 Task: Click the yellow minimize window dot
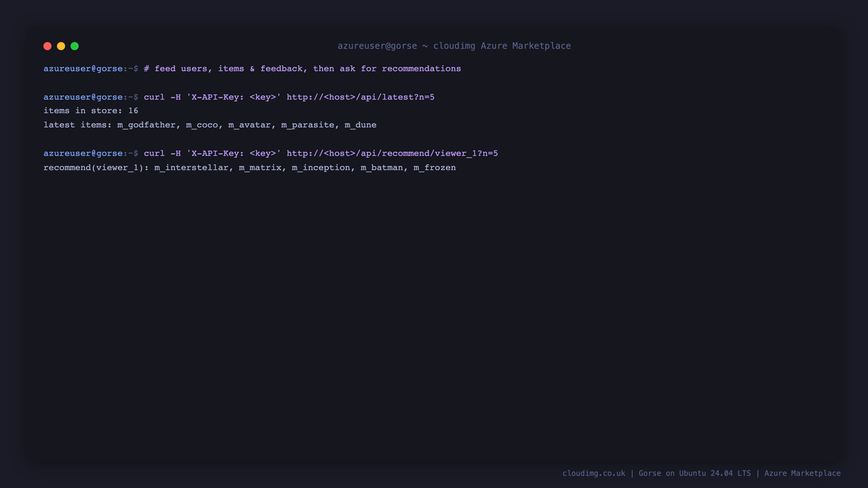(61, 46)
